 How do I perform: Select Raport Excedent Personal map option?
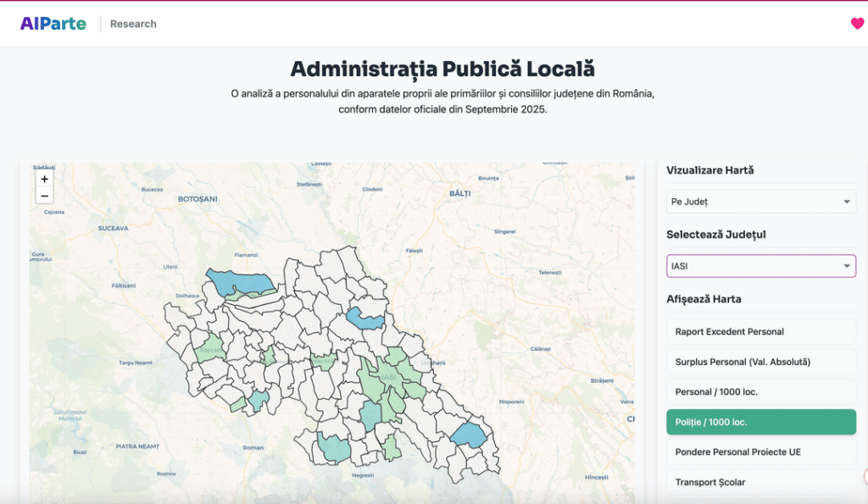coord(760,331)
